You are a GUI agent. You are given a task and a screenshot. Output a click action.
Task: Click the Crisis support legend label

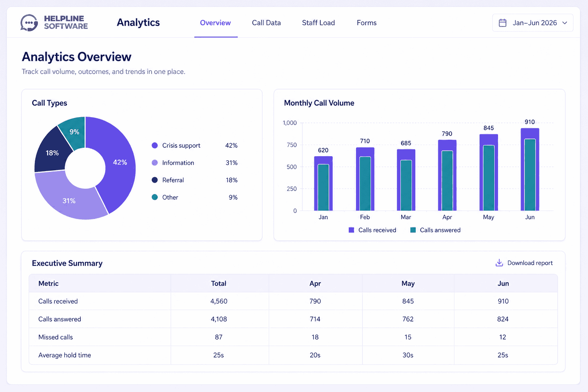point(181,145)
